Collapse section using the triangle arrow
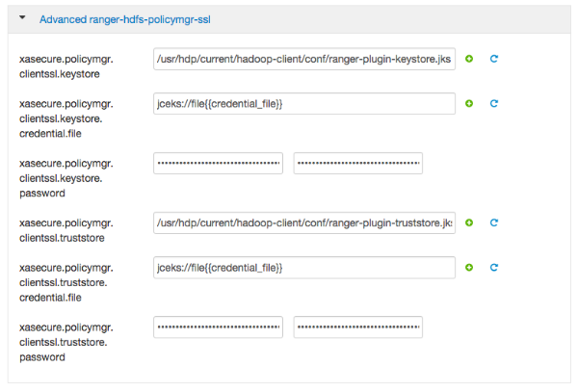 click(x=22, y=18)
